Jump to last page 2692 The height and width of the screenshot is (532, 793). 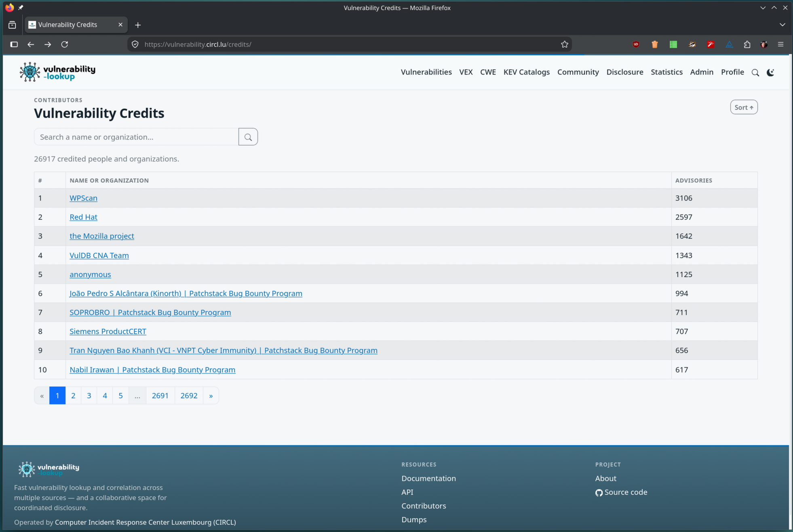[x=189, y=395]
